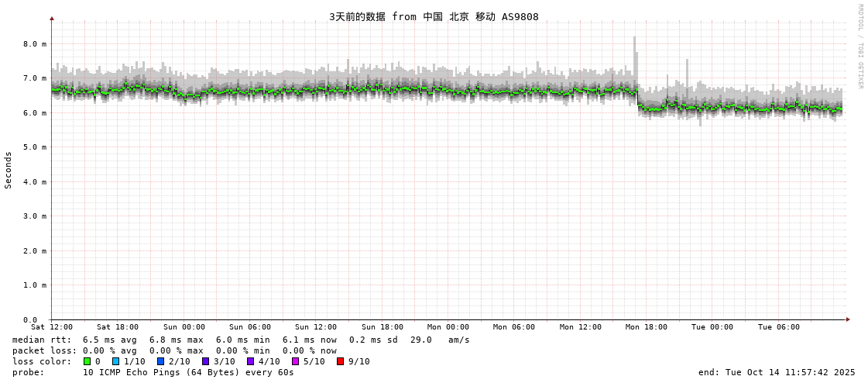Click the Mon 18:00 time axis label

pyautogui.click(x=647, y=327)
